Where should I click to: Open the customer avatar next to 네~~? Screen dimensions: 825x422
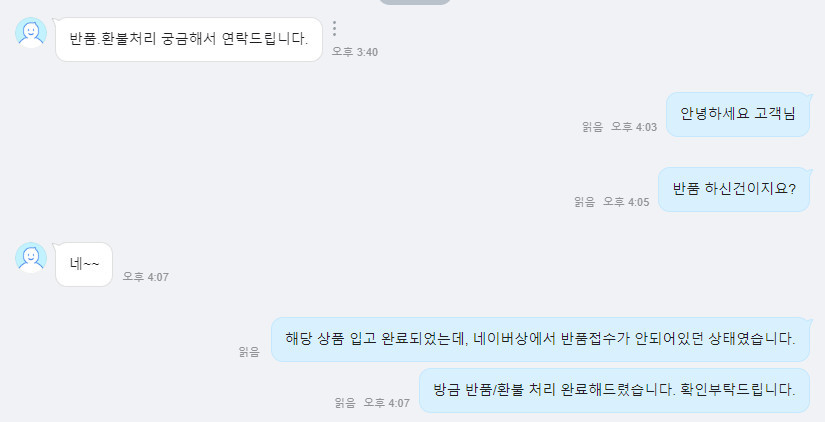point(31,258)
